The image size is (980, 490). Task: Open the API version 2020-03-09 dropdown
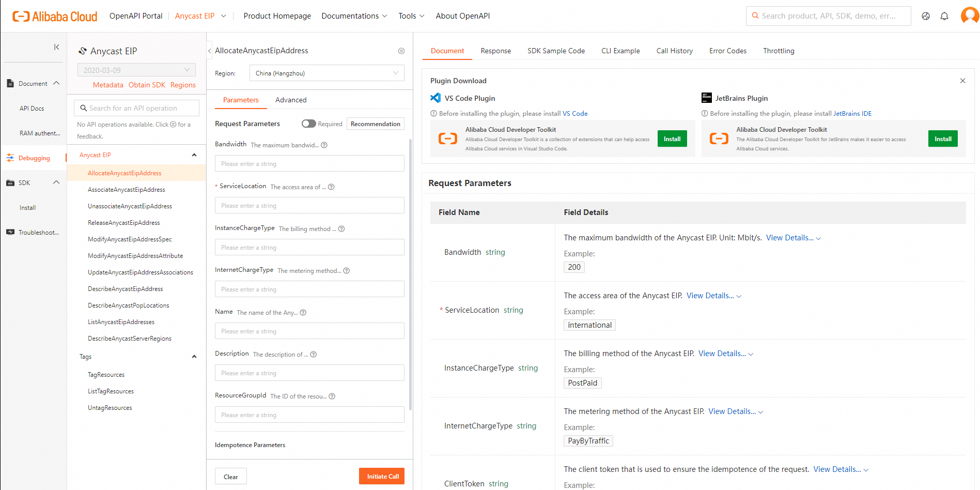tap(136, 70)
